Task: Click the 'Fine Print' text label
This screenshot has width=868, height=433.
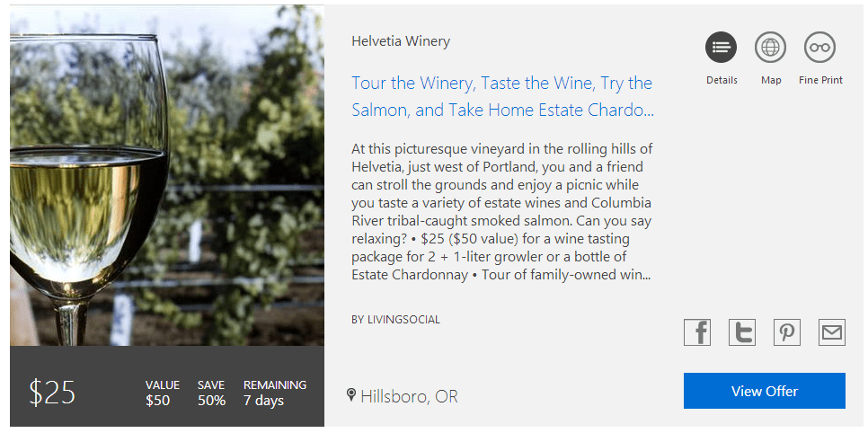Action: point(820,80)
